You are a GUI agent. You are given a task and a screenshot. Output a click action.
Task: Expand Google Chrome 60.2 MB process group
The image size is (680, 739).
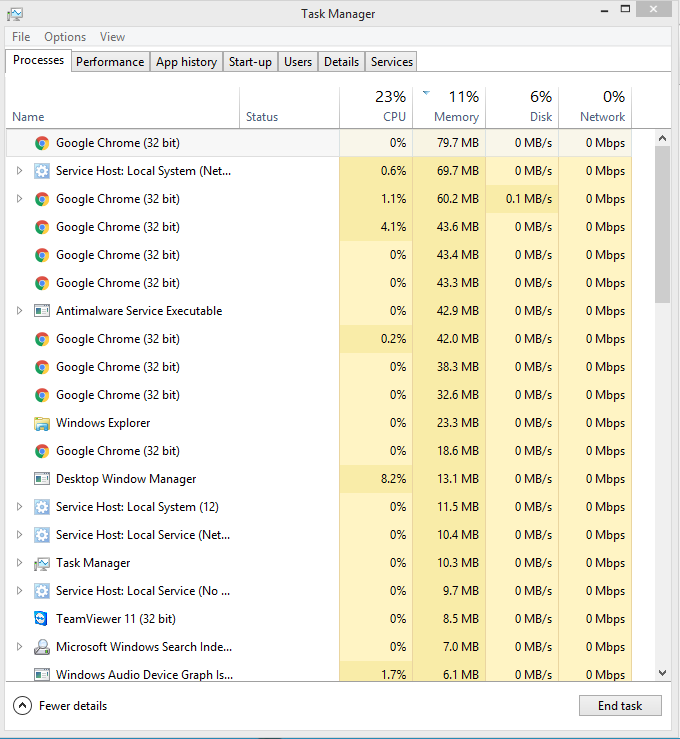pos(19,199)
